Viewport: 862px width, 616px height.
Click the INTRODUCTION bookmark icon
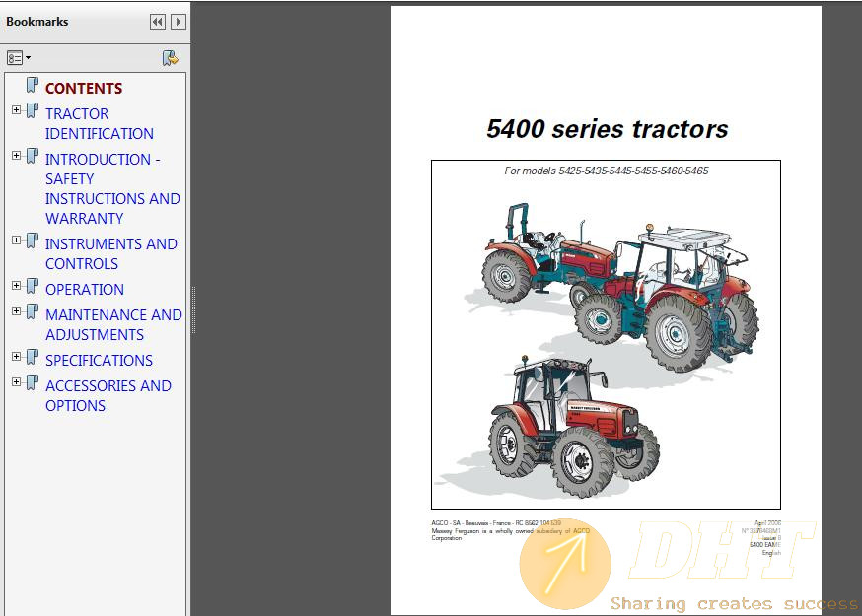[33, 156]
